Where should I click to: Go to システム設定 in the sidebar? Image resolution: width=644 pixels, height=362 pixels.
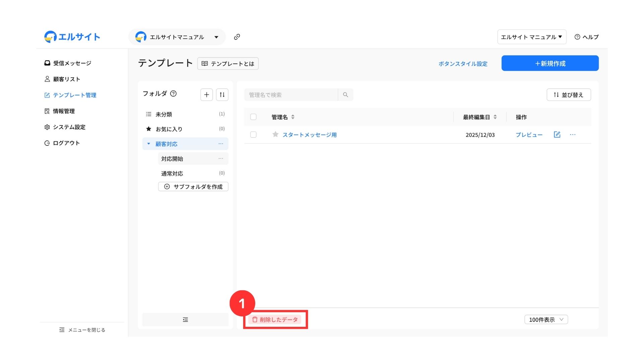69,127
